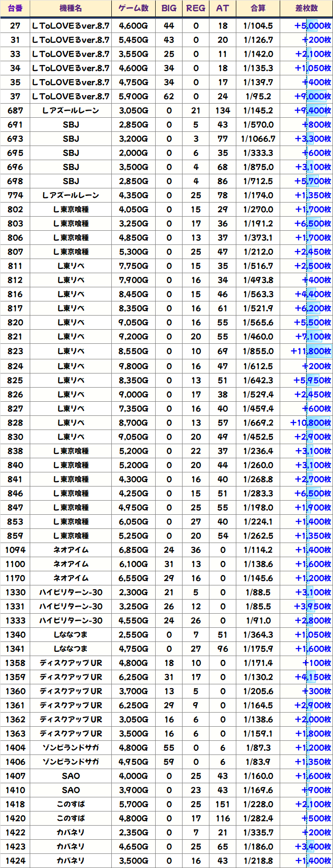Click the +3,400枚 value

313,846
